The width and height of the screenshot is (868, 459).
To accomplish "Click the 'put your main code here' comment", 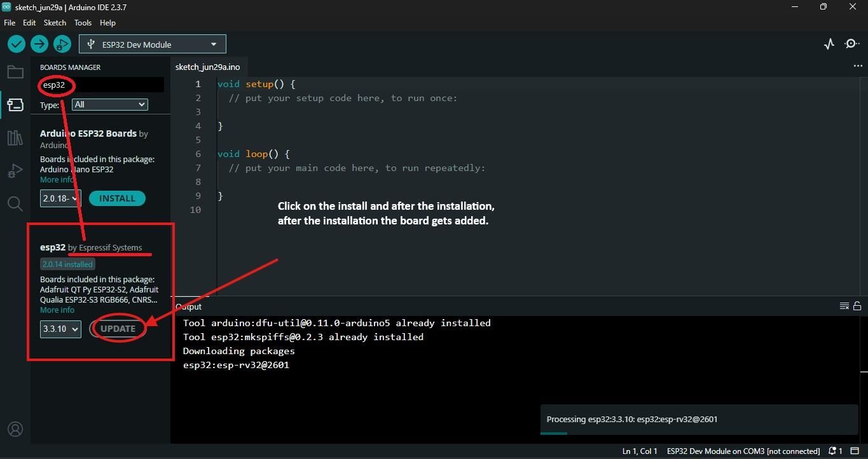I will point(357,168).
